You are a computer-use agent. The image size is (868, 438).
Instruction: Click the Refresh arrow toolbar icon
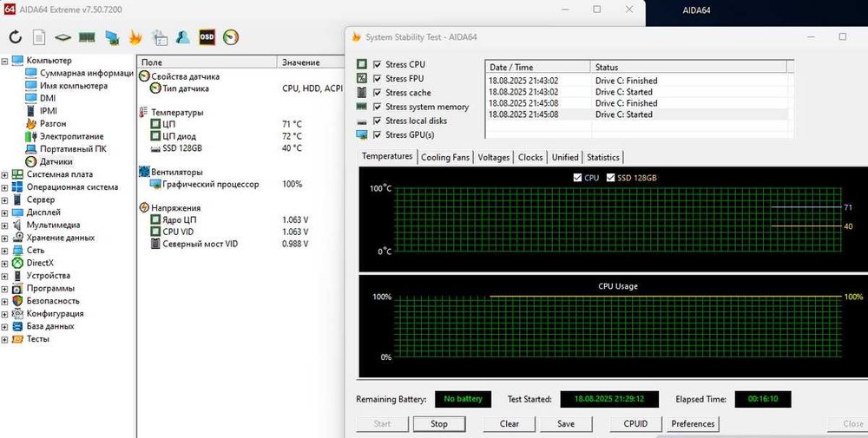15,37
